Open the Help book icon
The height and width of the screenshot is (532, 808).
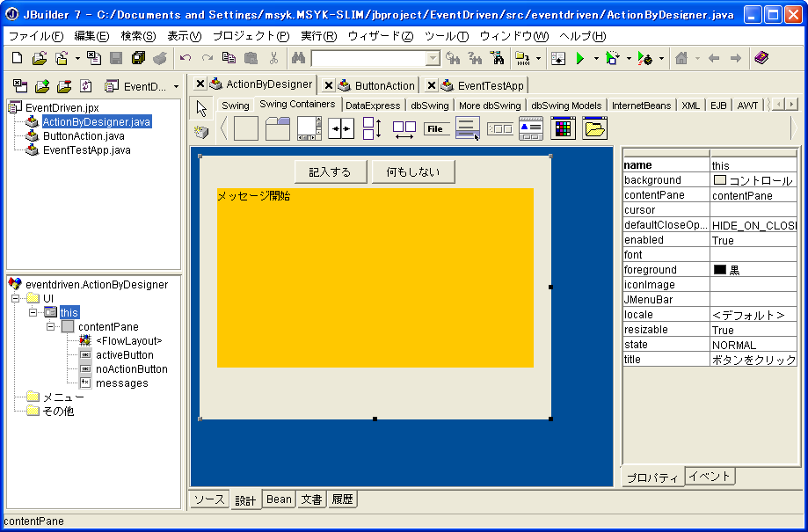pos(761,59)
